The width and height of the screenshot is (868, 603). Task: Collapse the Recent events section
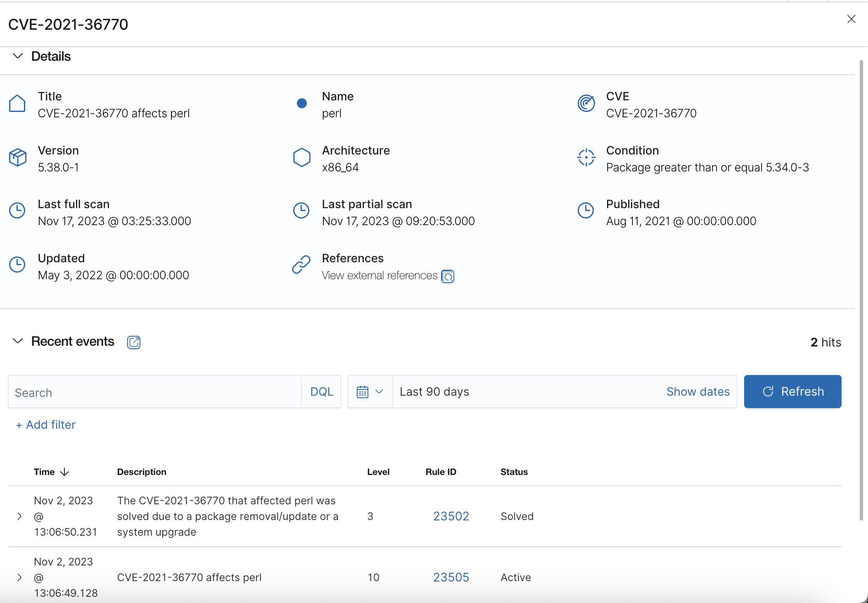(18, 341)
